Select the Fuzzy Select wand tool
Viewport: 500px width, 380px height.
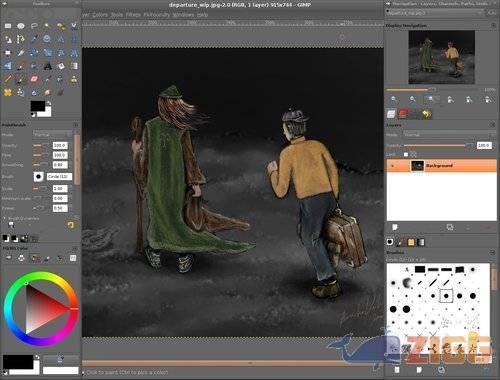47,26
